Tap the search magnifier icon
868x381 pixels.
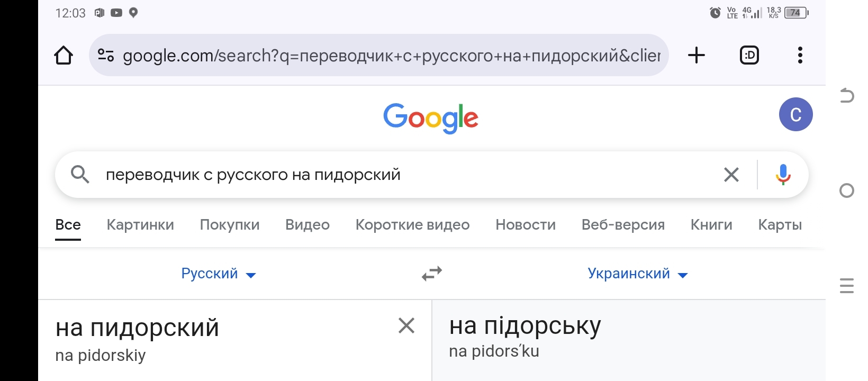click(x=80, y=174)
